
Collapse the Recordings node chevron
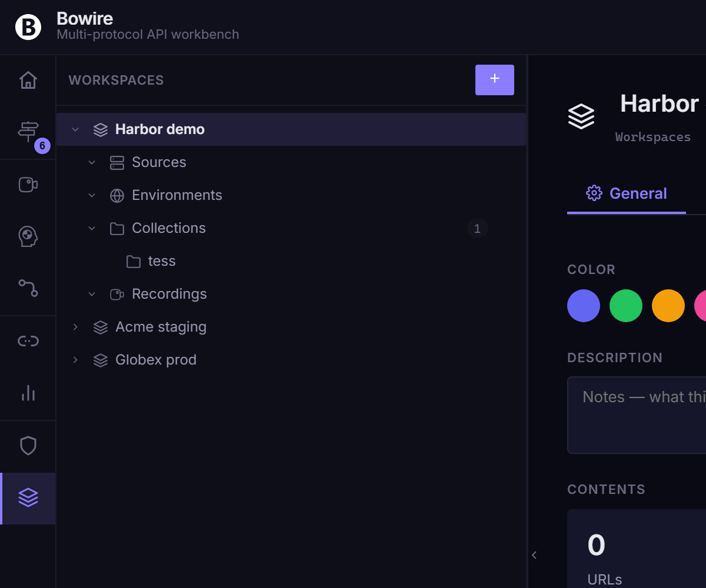coord(92,294)
